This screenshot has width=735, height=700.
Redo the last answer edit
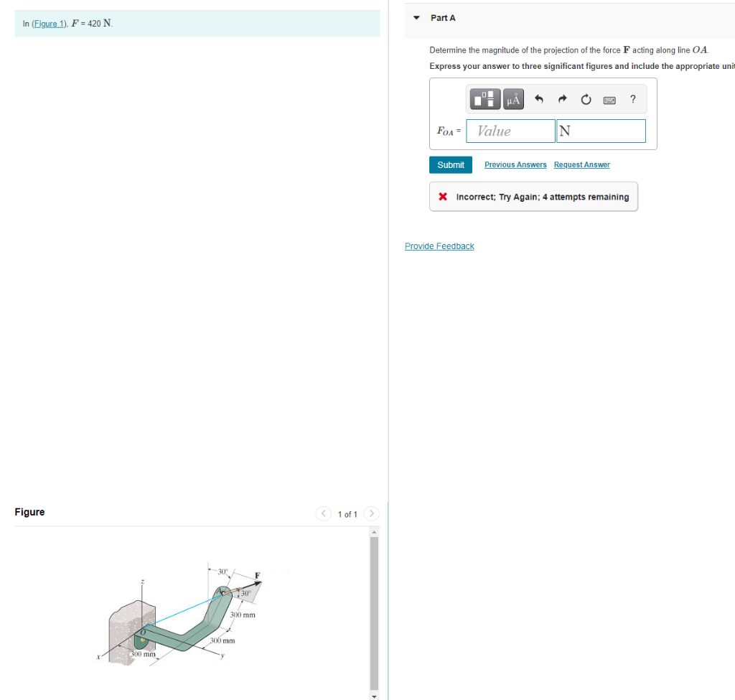tap(562, 99)
